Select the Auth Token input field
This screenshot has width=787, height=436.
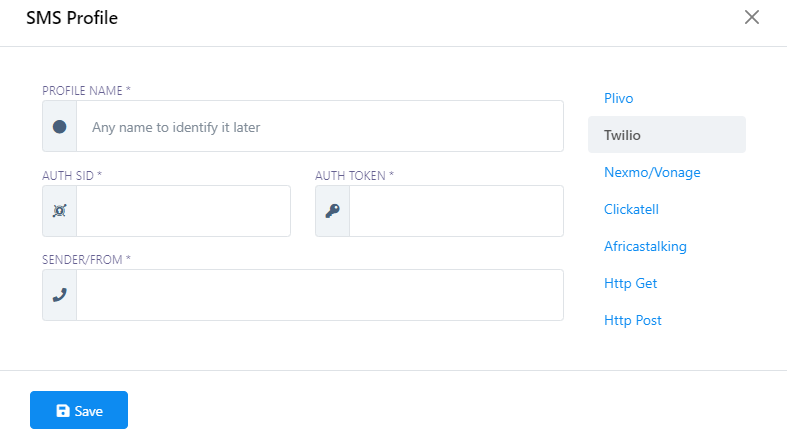(456, 211)
